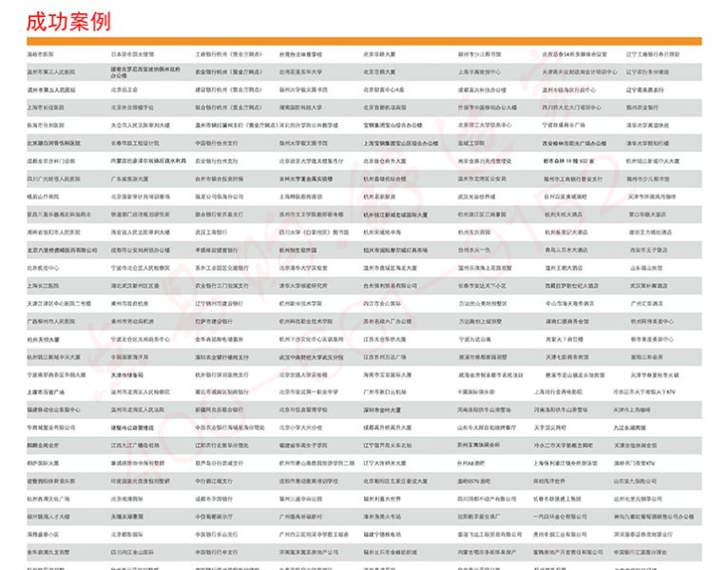This screenshot has height=570, width=728.
Task: Click the 温州市龙湾区人民法院 entry
Action: (x=137, y=409)
